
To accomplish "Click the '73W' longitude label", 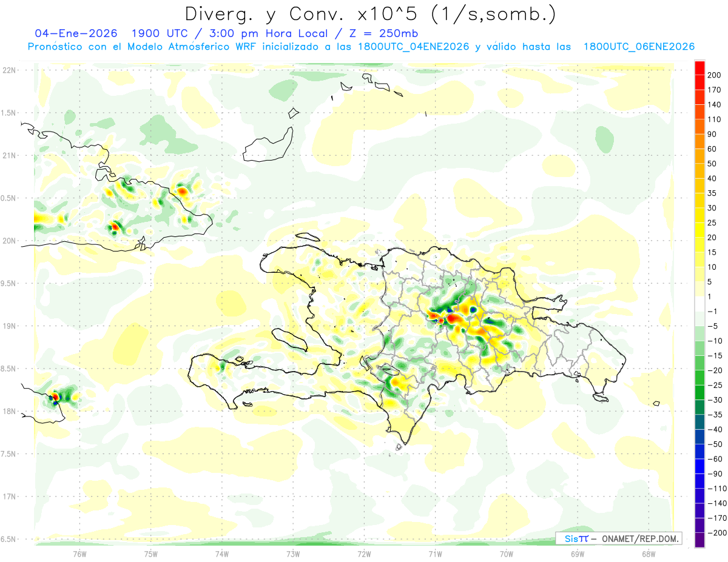I will (293, 554).
